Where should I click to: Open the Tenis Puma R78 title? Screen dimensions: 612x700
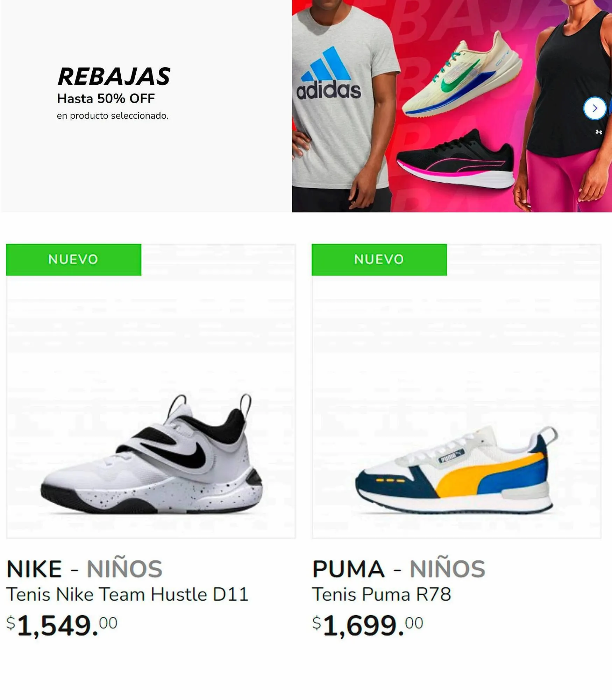click(x=382, y=595)
